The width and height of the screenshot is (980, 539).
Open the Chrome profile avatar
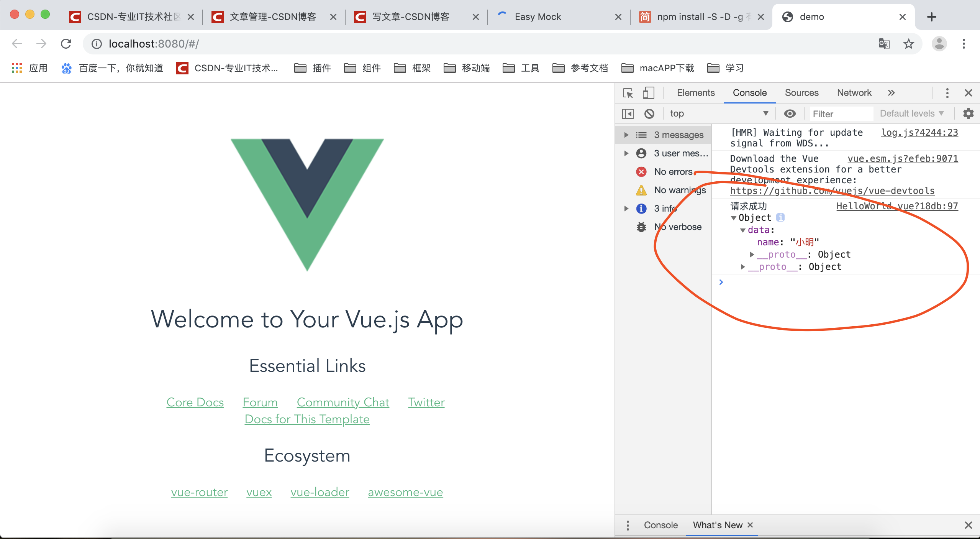939,44
